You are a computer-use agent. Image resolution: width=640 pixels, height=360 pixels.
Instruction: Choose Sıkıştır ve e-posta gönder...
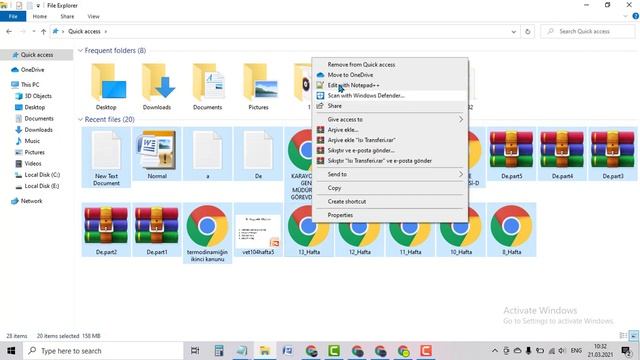[390, 151]
